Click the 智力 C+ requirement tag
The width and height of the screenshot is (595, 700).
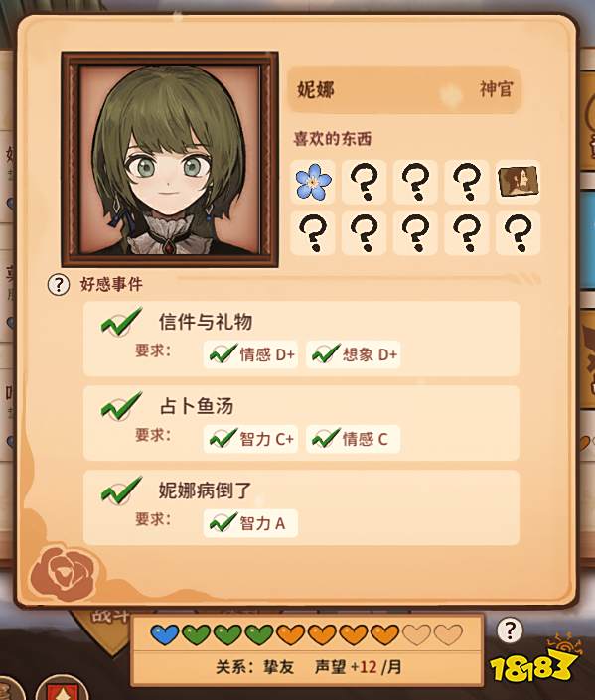point(250,439)
